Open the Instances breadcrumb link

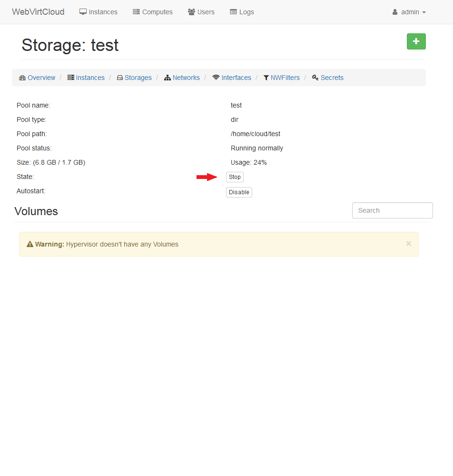coord(90,78)
